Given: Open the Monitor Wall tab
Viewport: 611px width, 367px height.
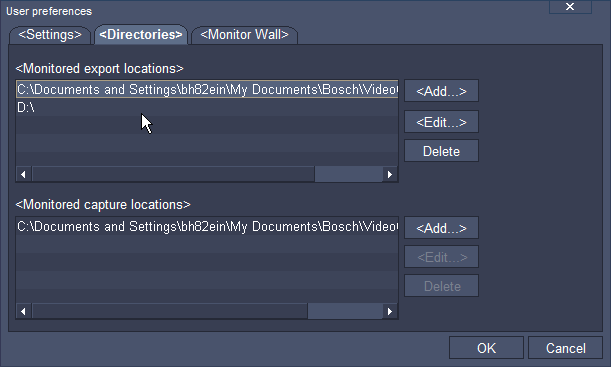Looking at the screenshot, I should [x=244, y=35].
